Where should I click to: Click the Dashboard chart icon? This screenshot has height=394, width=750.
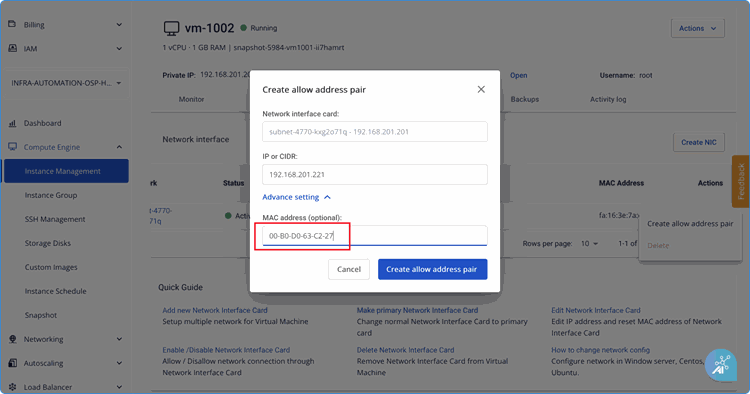coord(12,123)
